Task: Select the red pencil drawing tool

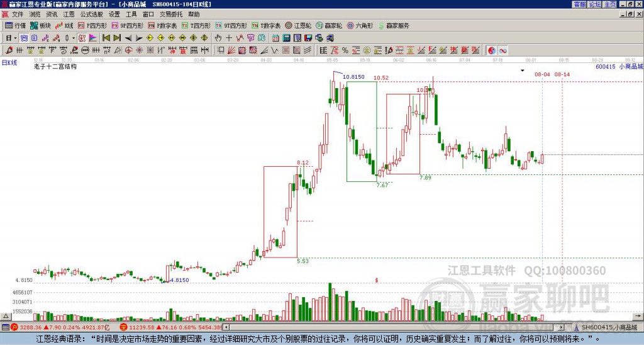Action: [x=9, y=50]
